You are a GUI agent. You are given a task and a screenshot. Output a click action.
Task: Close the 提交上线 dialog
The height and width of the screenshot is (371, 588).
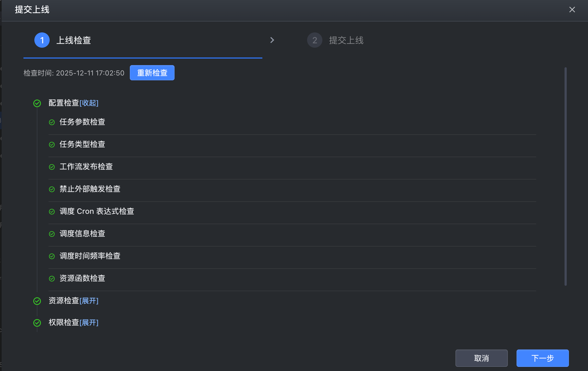click(572, 10)
